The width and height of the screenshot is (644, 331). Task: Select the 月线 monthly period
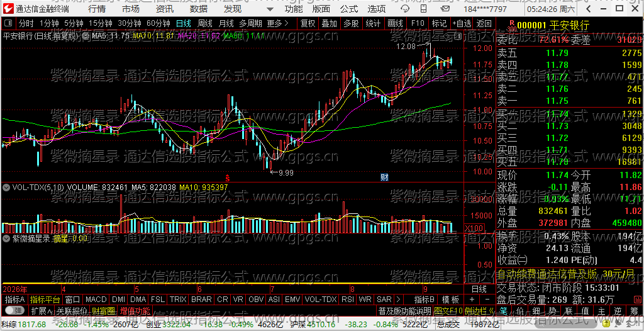point(226,23)
